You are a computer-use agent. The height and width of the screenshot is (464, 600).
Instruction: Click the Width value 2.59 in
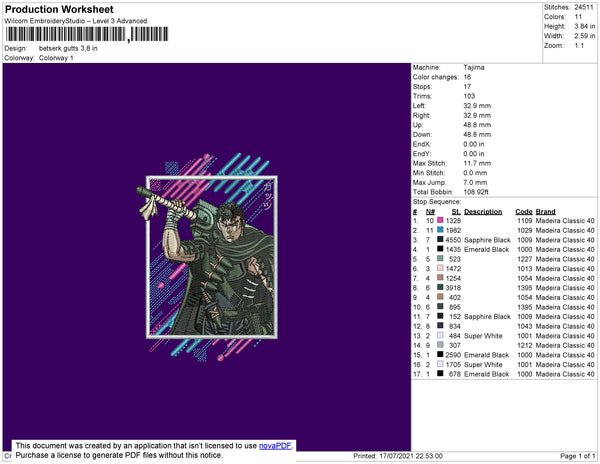pos(585,36)
